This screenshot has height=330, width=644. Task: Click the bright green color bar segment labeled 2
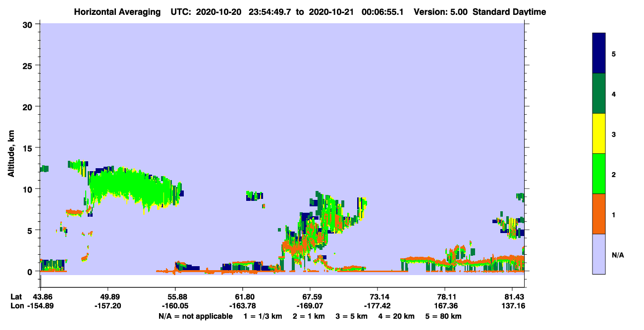coord(599,174)
